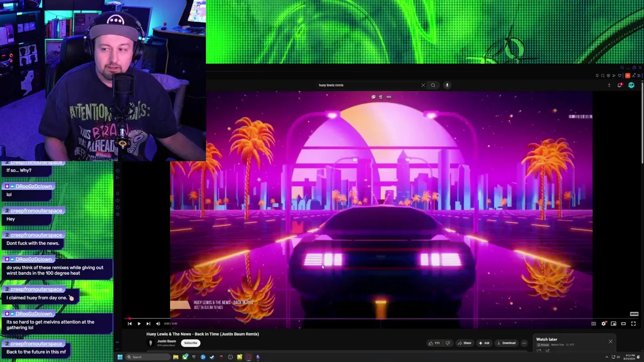644x362 pixels.
Task: Dislike the Huey Lewis remix video
Action: click(x=448, y=343)
